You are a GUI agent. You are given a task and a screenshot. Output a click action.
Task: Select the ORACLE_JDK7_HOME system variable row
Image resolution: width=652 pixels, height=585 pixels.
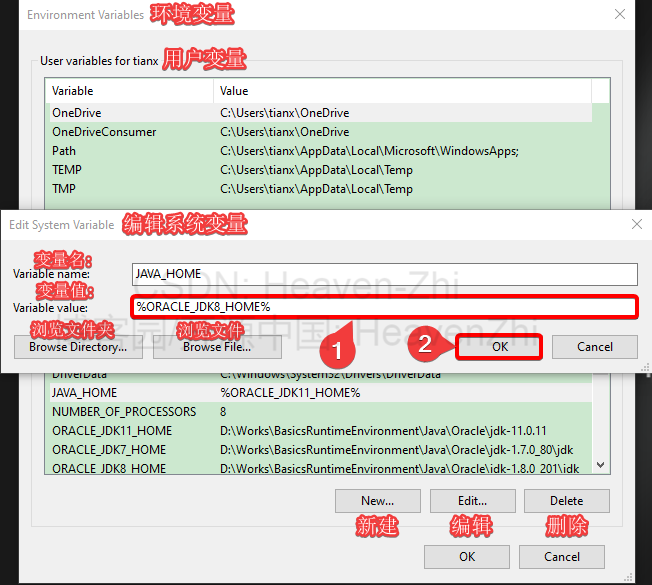pyautogui.click(x=321, y=450)
